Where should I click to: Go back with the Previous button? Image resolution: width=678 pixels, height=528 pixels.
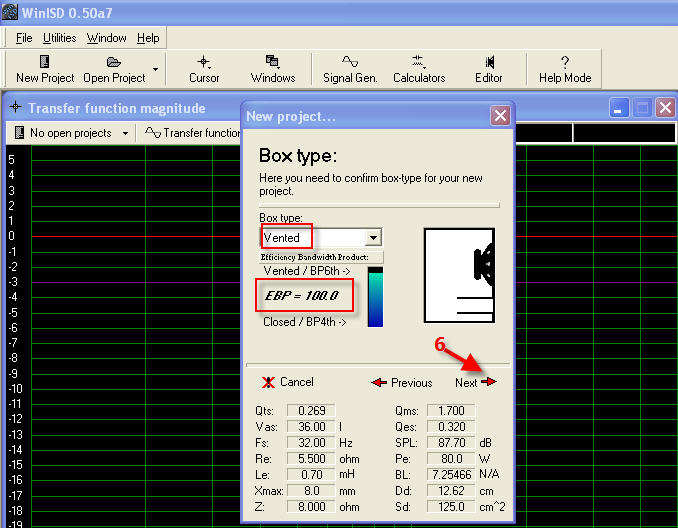[x=401, y=383]
